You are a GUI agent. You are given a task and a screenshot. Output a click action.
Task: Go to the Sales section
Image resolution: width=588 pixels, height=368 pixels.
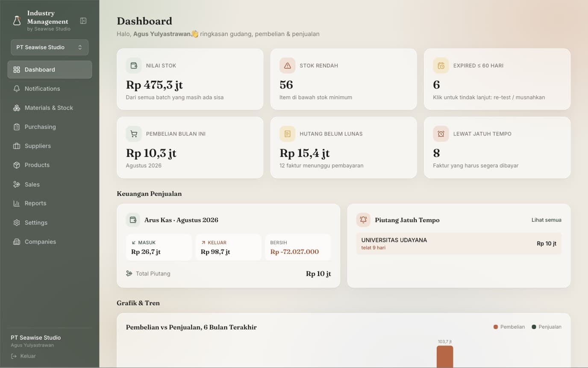pyautogui.click(x=50, y=184)
